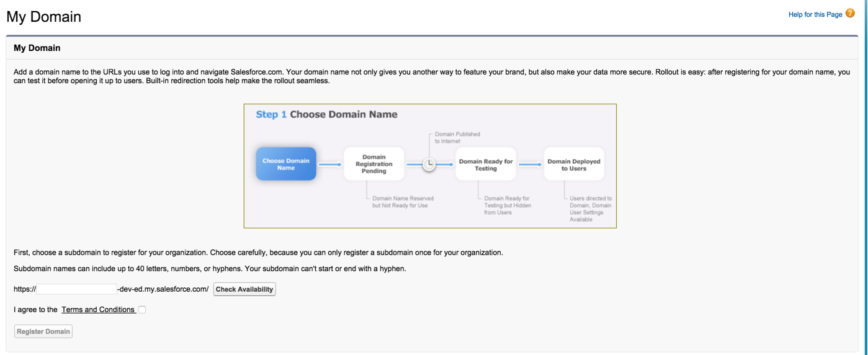Click arrow after the Choose Domain Name box
This screenshot has width=868, height=355.
pyautogui.click(x=330, y=164)
